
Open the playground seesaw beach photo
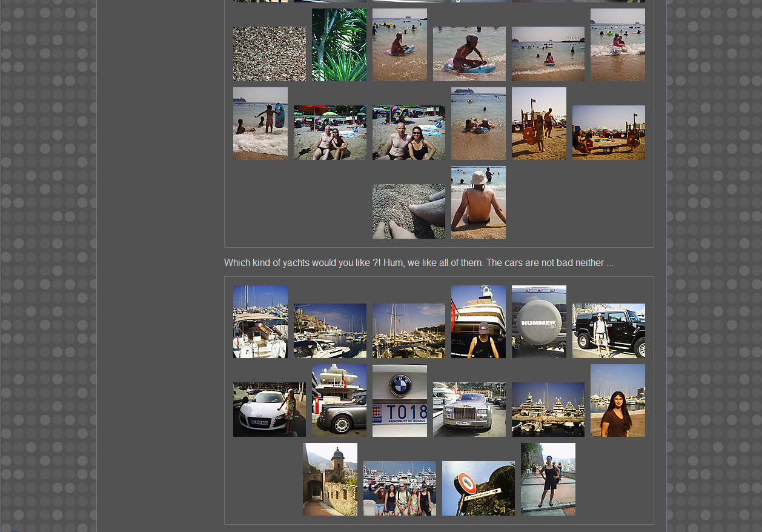click(608, 133)
